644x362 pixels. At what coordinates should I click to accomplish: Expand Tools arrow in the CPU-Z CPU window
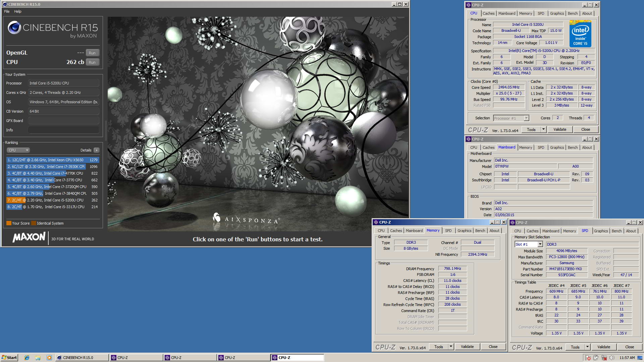click(x=543, y=129)
